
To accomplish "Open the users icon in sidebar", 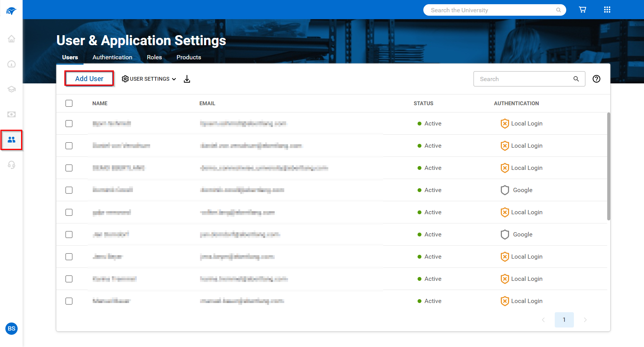I will pos(11,140).
